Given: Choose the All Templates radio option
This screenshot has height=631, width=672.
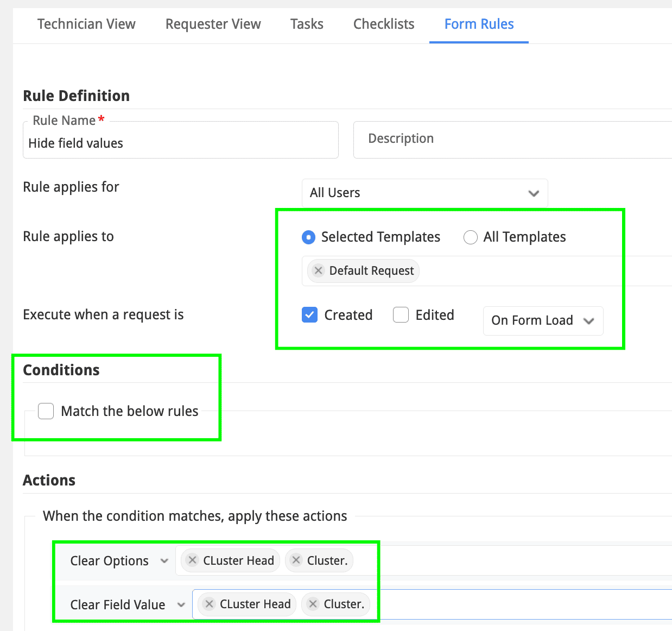Looking at the screenshot, I should [470, 237].
